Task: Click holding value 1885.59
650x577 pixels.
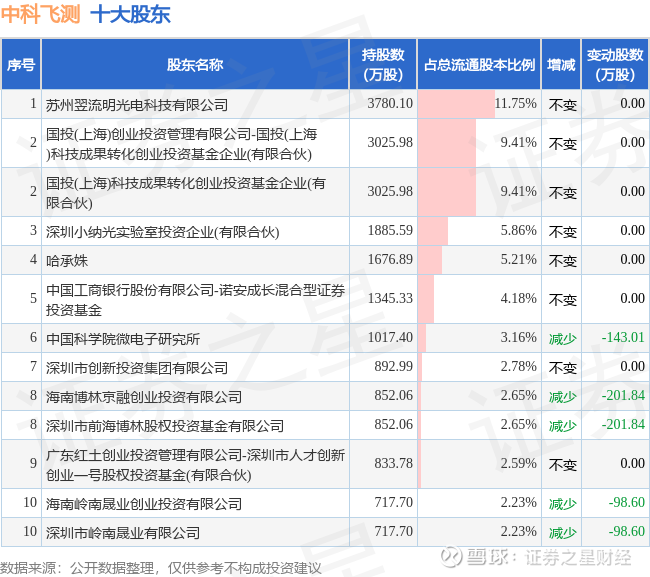Action: [x=390, y=230]
